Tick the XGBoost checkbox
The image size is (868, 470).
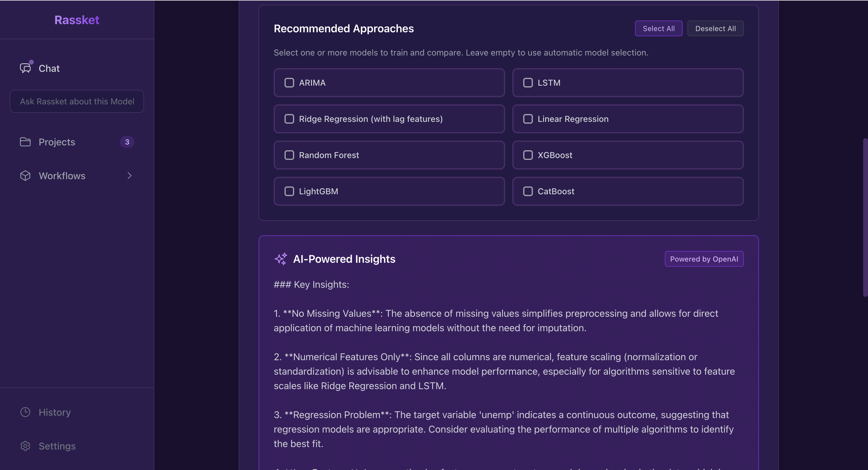click(528, 155)
